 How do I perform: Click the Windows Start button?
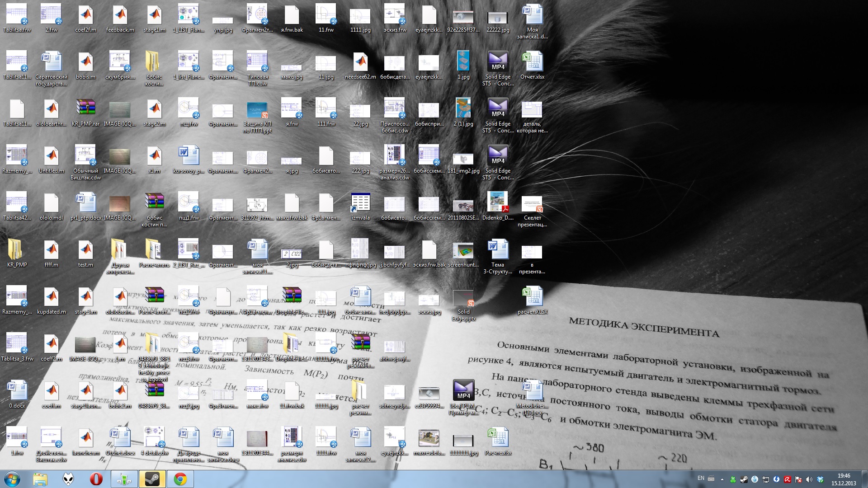tap(12, 479)
